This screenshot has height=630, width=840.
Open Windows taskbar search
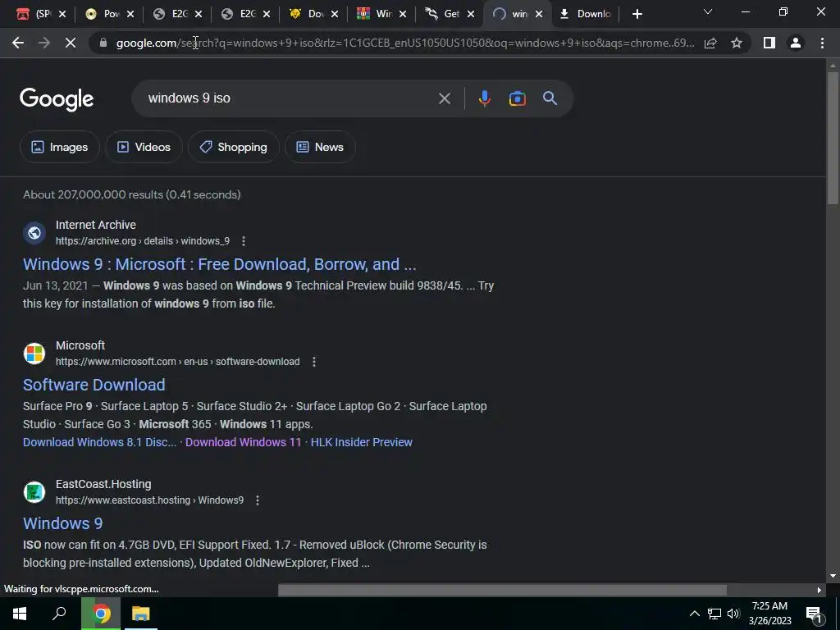(59, 614)
